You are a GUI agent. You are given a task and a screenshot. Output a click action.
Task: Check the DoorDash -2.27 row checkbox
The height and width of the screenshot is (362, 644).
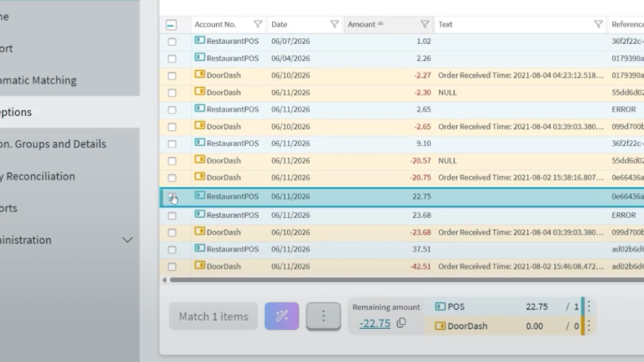(172, 76)
